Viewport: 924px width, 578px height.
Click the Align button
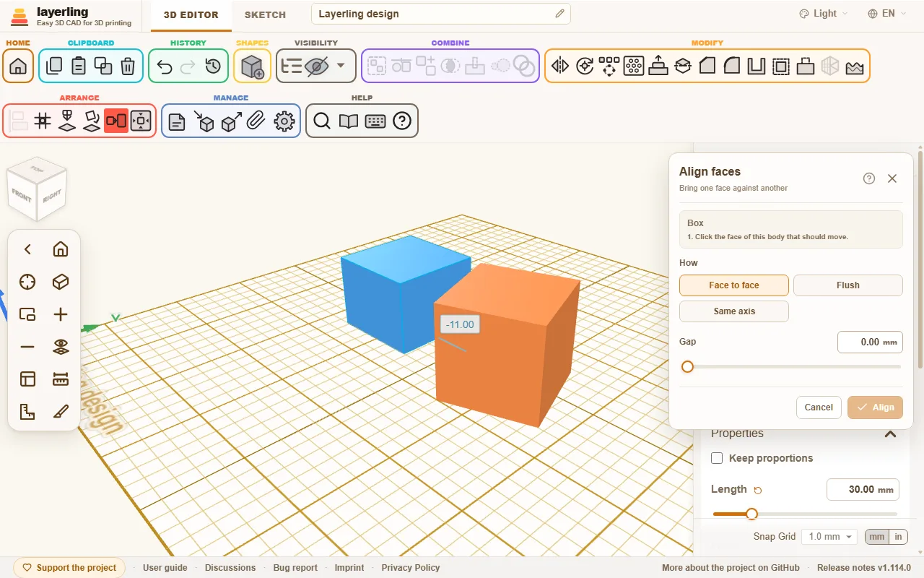point(875,407)
